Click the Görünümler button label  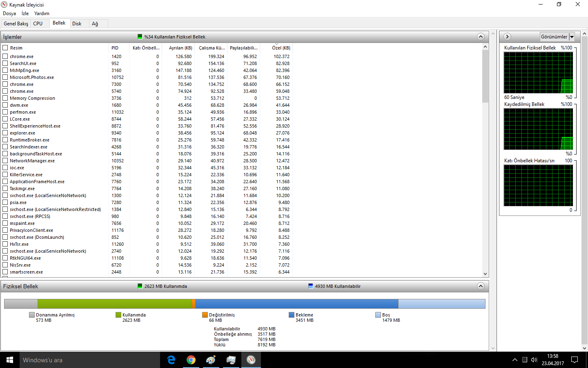point(554,37)
